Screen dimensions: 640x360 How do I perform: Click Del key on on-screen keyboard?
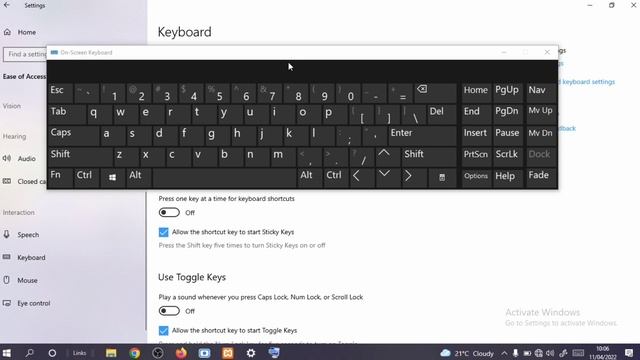click(442, 114)
